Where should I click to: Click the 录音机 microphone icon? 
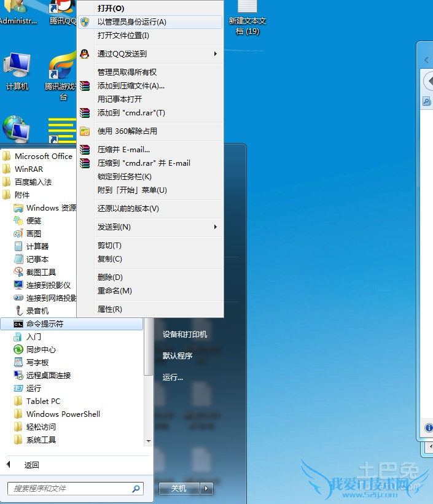coord(19,311)
